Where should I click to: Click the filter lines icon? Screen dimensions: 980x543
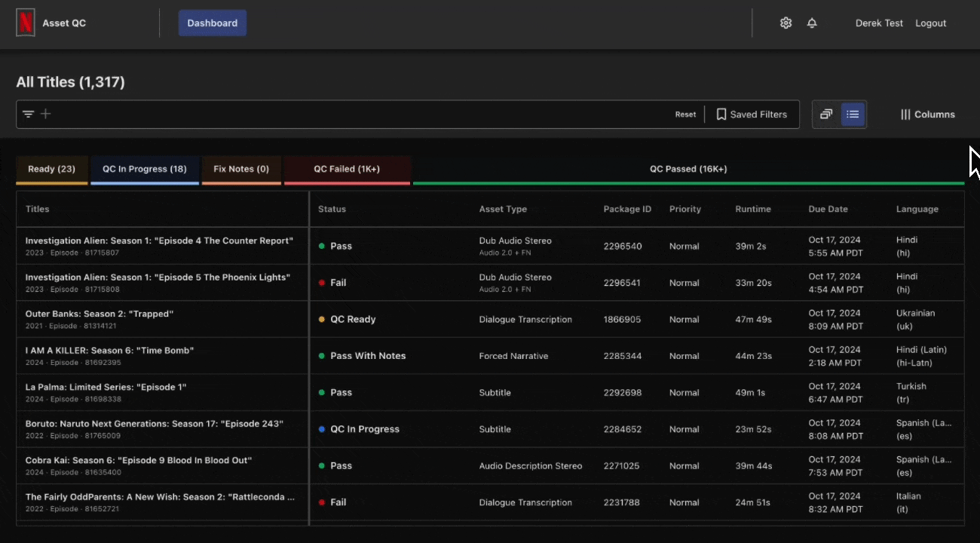pyautogui.click(x=28, y=114)
